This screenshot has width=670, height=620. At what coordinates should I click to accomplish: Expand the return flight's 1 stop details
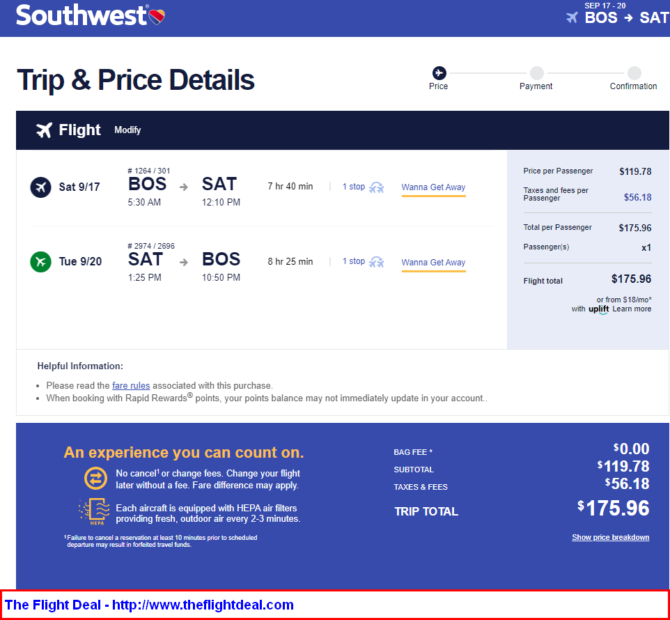coord(354,262)
